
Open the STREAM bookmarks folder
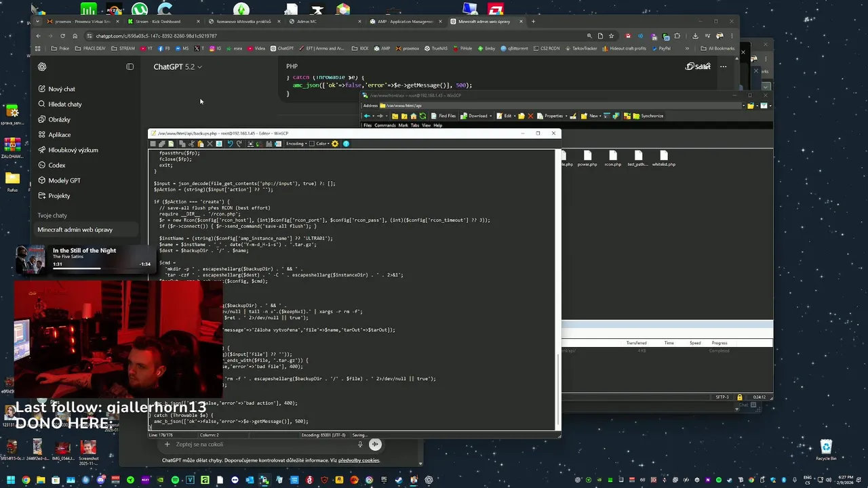tap(123, 49)
